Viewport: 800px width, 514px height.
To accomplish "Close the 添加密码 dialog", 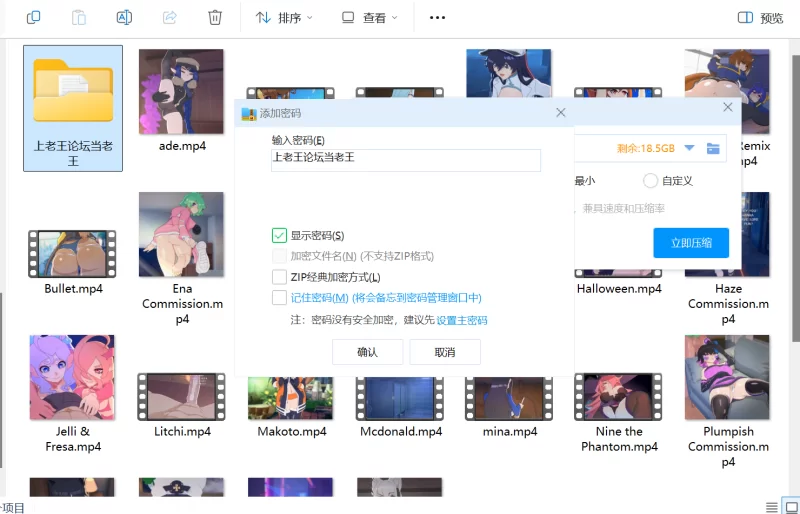I will click(x=561, y=112).
